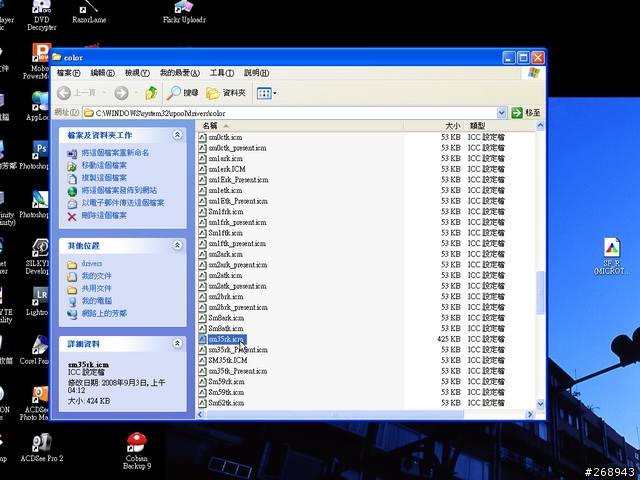Image resolution: width=640 pixels, height=480 pixels.
Task: Click the green Forward arrow button
Action: pyautogui.click(x=121, y=93)
